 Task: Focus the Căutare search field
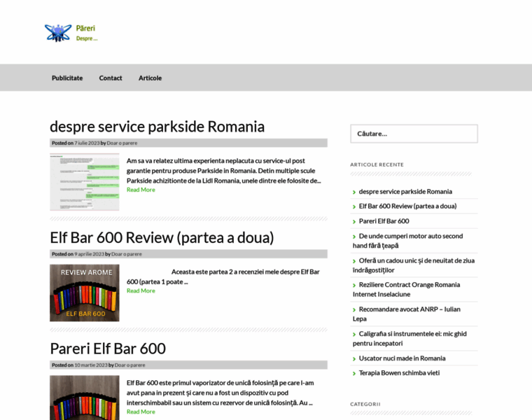pos(414,134)
